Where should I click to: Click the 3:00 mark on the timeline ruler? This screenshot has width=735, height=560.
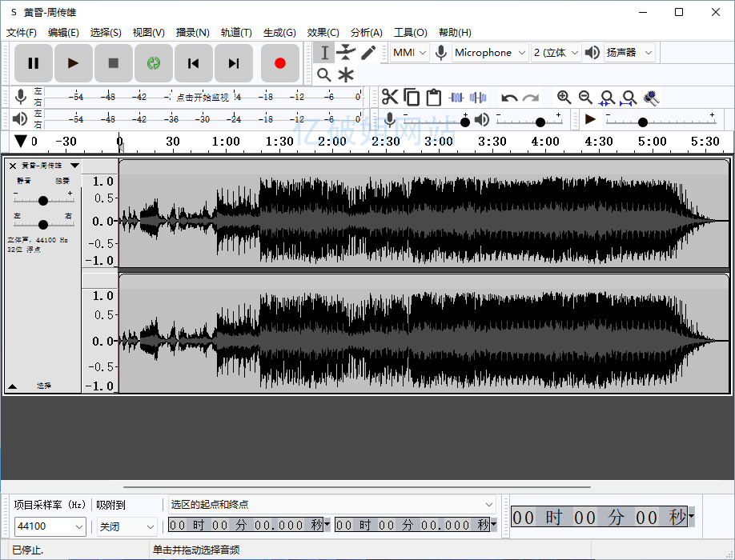[439, 142]
